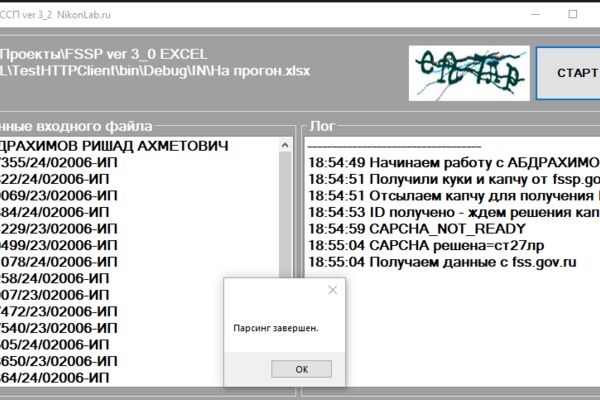Click the Парсинг завершен message text
The height and width of the screenshot is (400, 600).
coord(276,328)
